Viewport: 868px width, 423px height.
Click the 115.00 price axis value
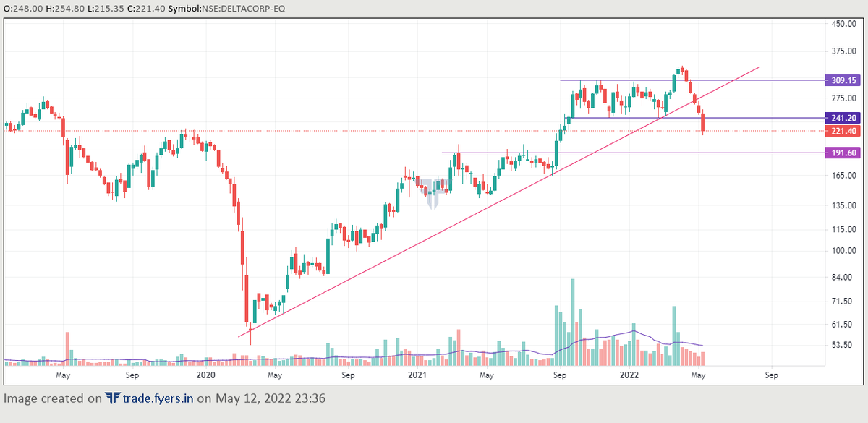pyautogui.click(x=844, y=229)
